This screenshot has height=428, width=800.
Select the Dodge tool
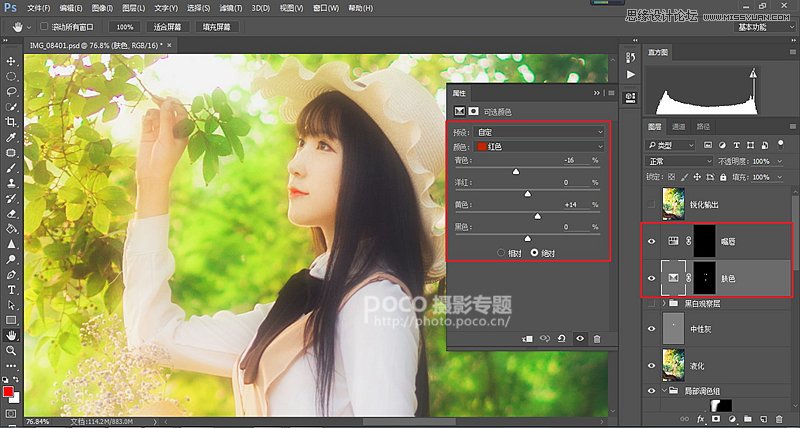click(11, 259)
